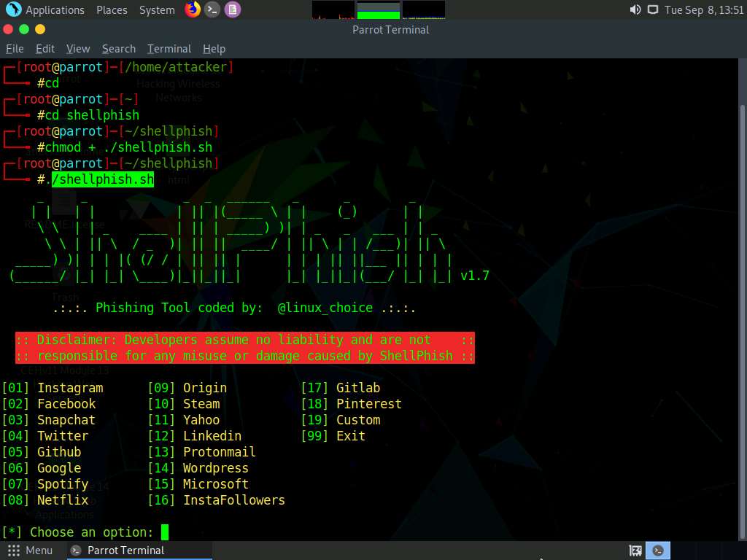Click '[99] Exit' option text
This screenshot has height=560, width=747.
pos(333,436)
